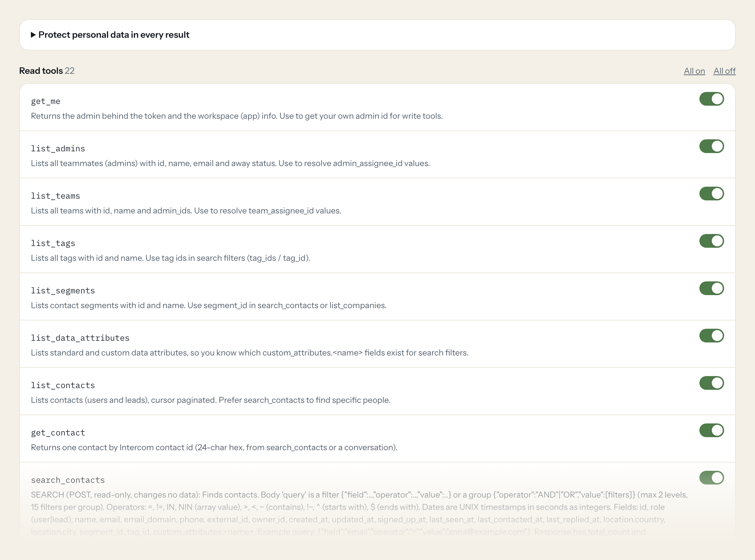
Task: Click the search_contacts SEARCH description text
Action: coord(359,513)
